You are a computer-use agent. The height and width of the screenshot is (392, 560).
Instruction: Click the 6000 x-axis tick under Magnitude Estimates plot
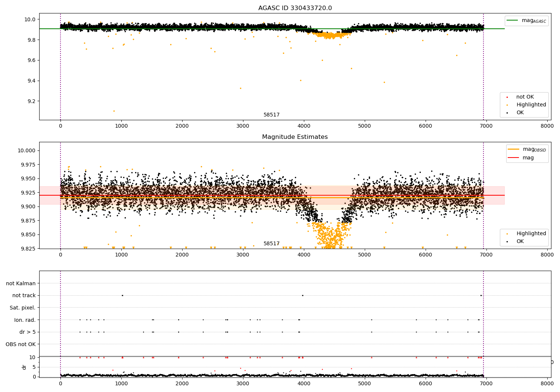[x=426, y=255]
